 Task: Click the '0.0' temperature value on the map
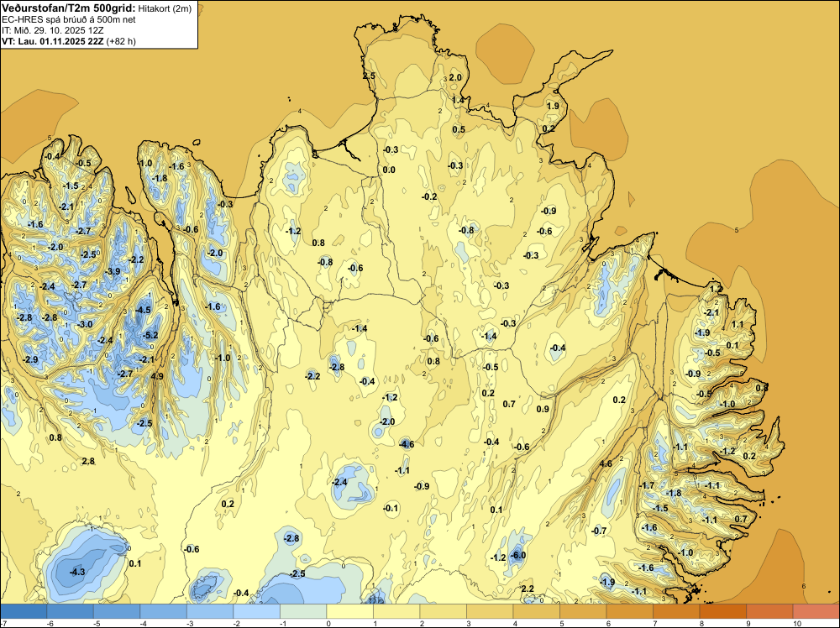pyautogui.click(x=390, y=170)
